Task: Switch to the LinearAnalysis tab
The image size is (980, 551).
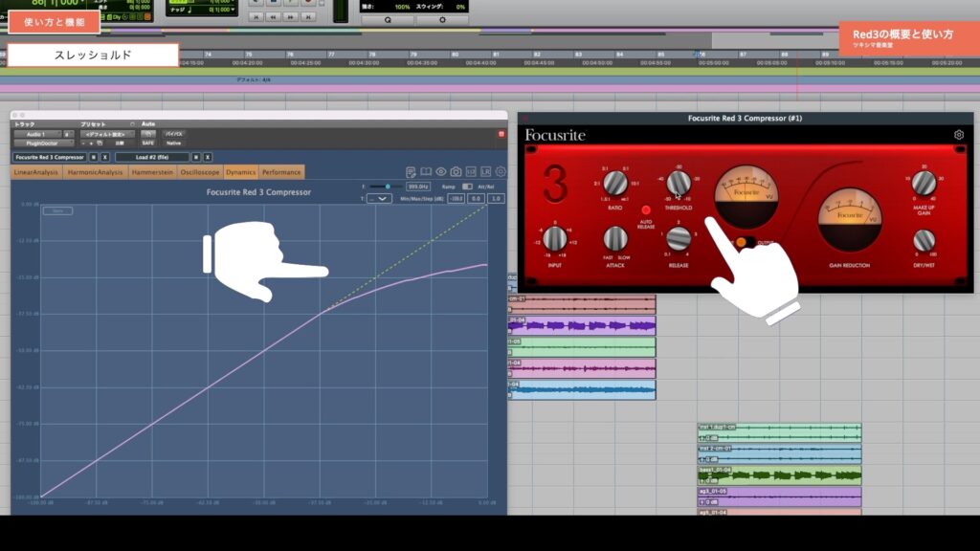Action: click(x=36, y=172)
